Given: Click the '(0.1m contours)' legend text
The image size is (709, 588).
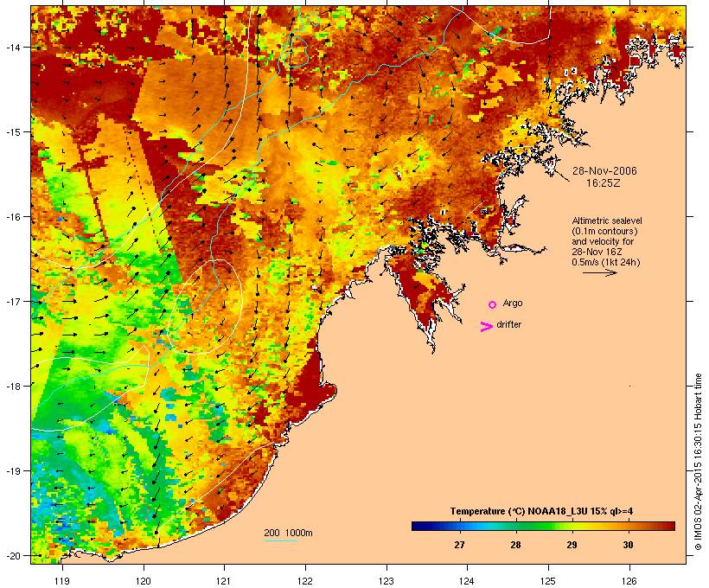Looking at the screenshot, I should tap(604, 231).
